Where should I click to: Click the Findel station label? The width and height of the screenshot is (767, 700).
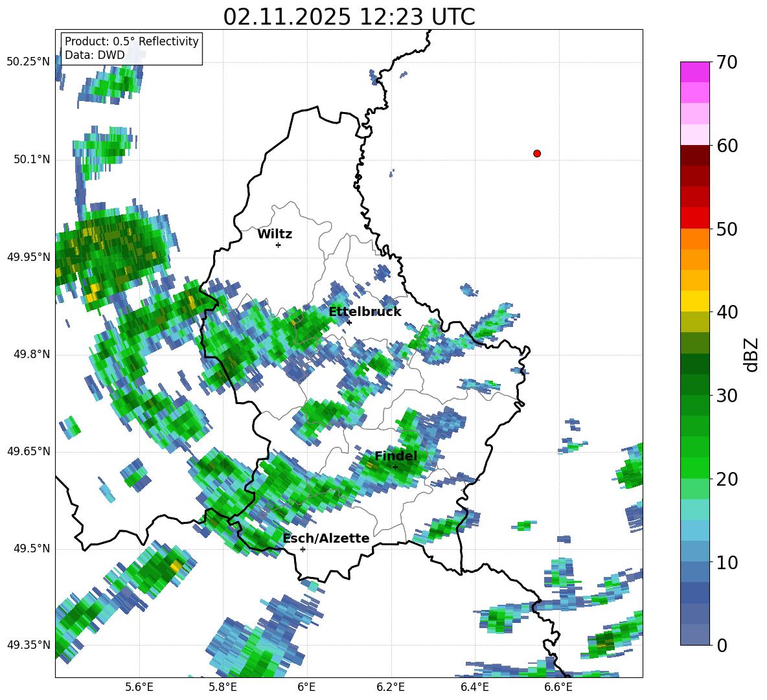click(x=396, y=456)
